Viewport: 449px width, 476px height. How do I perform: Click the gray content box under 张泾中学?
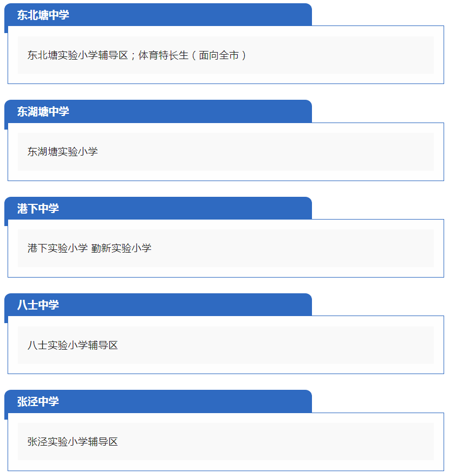pyautogui.click(x=226, y=441)
